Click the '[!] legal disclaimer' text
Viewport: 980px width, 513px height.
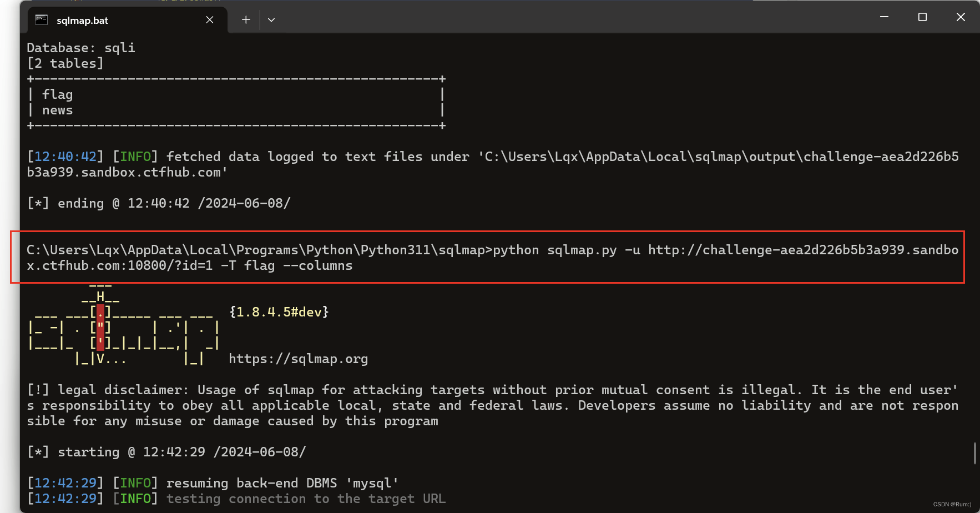(108, 390)
